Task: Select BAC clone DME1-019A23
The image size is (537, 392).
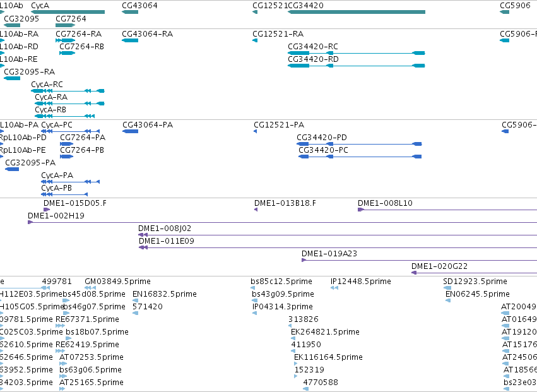Action: (329, 254)
